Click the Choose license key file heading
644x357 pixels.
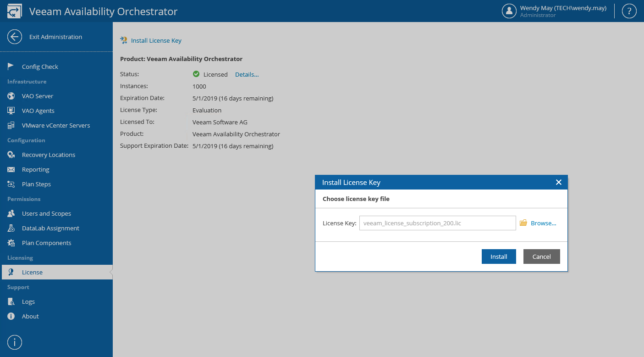coord(356,199)
